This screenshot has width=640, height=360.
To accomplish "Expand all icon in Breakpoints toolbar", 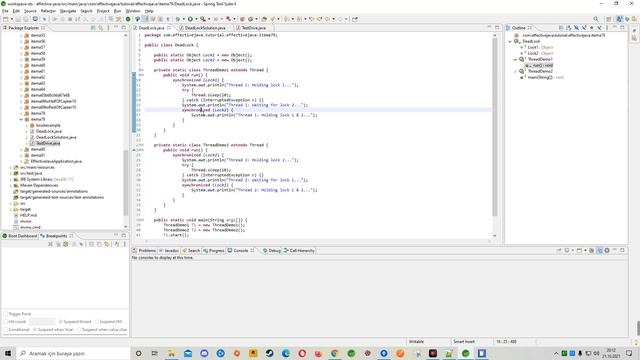I will pos(91,244).
